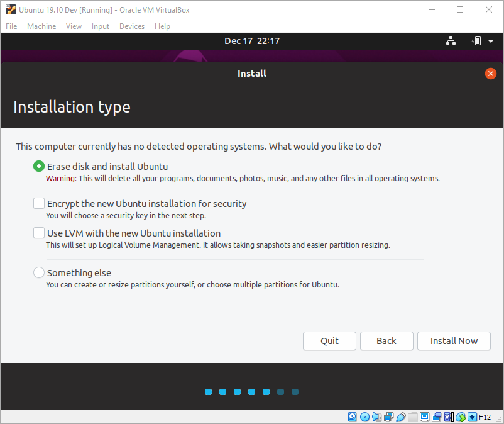This screenshot has height=424, width=504.
Task: Click the mouse integration icon in status bar
Action: pos(460,417)
